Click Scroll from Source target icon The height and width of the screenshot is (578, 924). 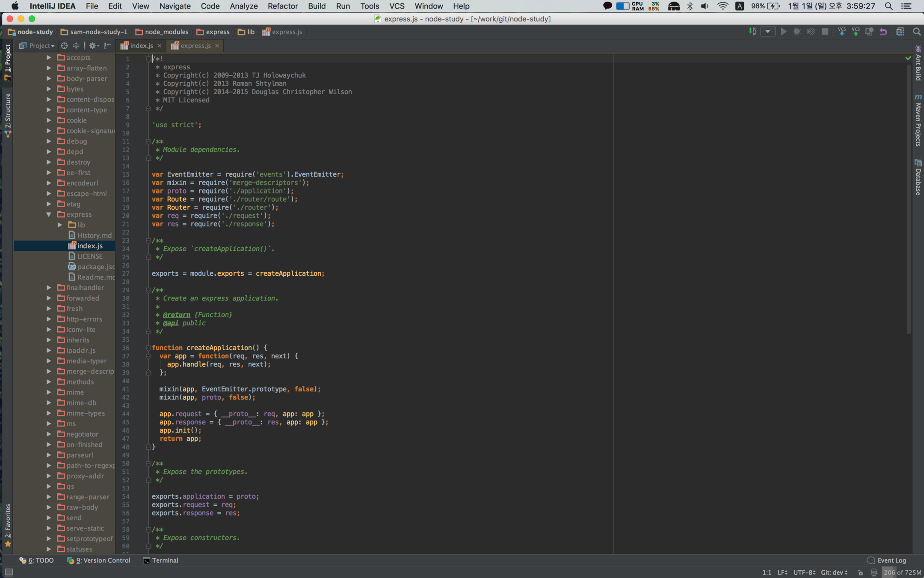pos(64,45)
